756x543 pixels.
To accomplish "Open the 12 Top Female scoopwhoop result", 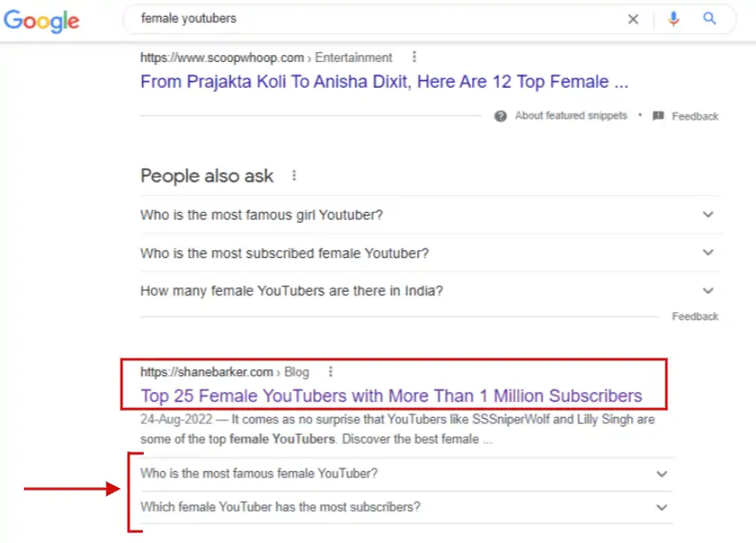I will click(x=384, y=82).
